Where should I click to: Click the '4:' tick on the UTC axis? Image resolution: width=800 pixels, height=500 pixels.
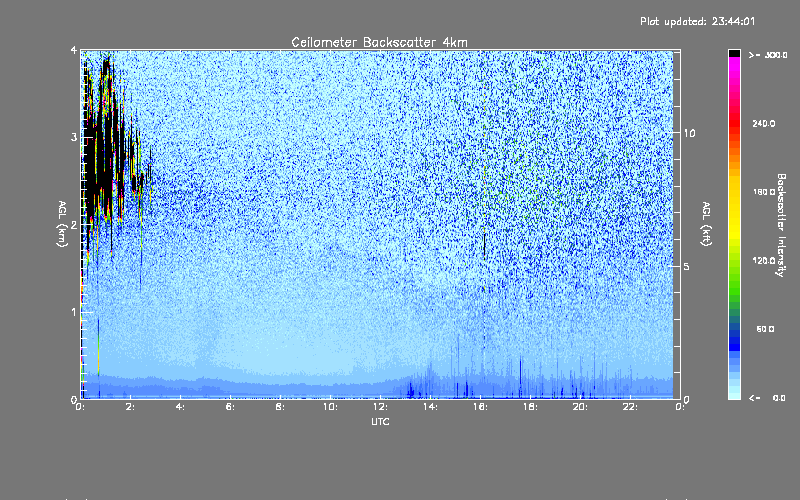point(181,407)
